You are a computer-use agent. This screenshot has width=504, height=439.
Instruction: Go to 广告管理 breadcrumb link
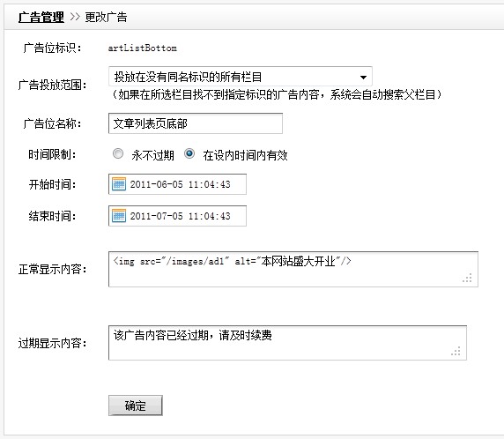coord(41,17)
